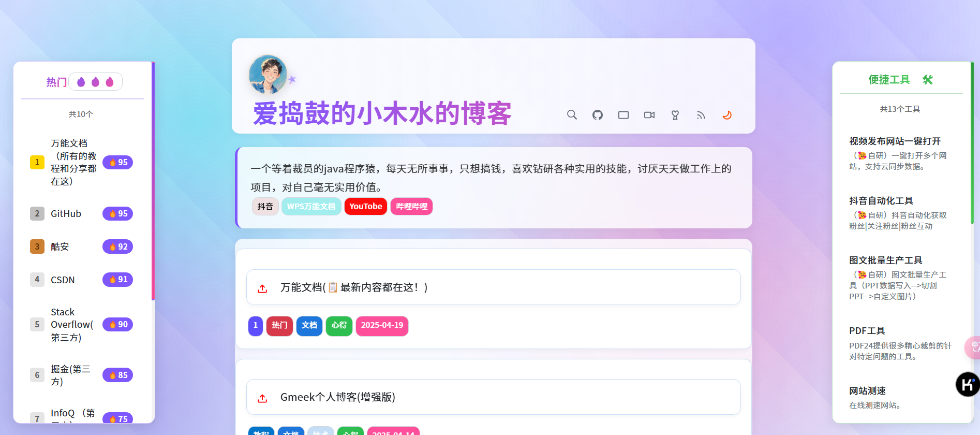Click the red YouTobe button
Viewport: 980px width, 435px height.
coord(365,206)
